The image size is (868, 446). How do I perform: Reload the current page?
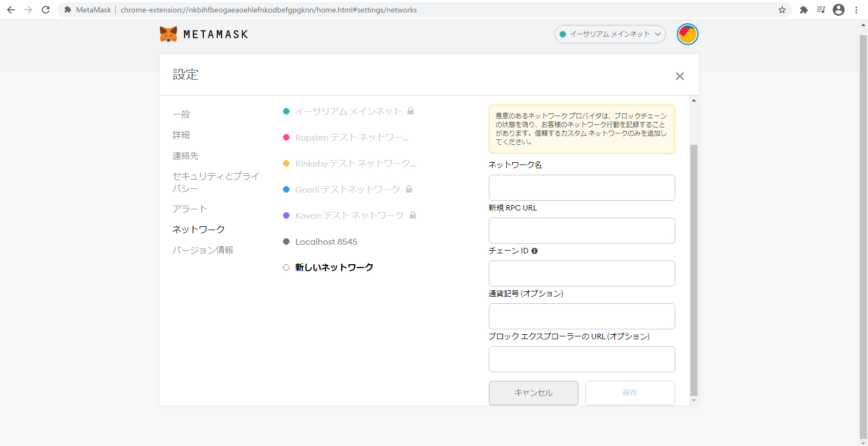coord(46,10)
